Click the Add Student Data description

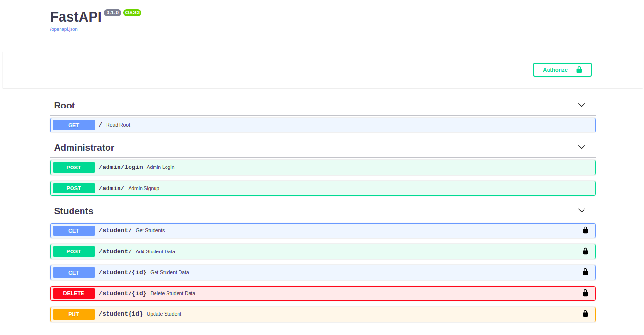pyautogui.click(x=155, y=251)
